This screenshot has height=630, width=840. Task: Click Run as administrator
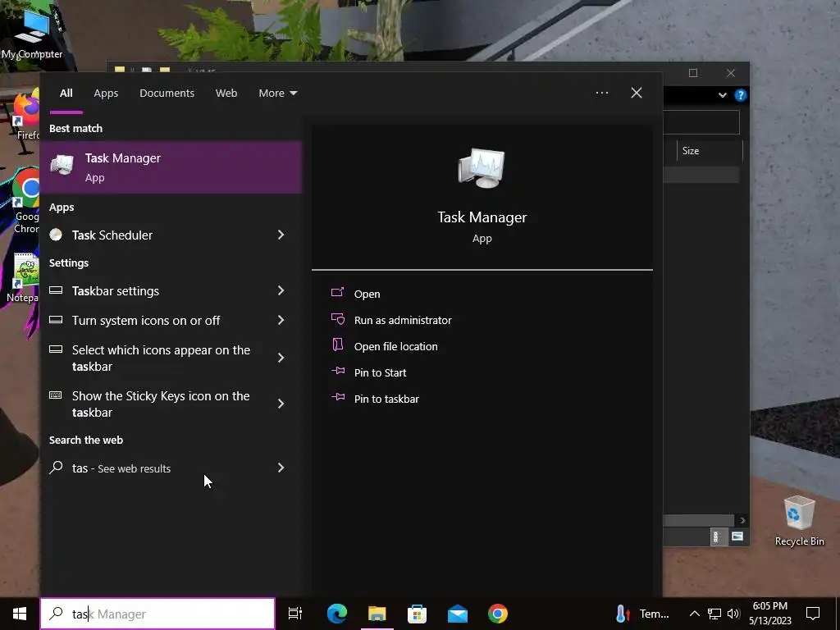coord(403,321)
